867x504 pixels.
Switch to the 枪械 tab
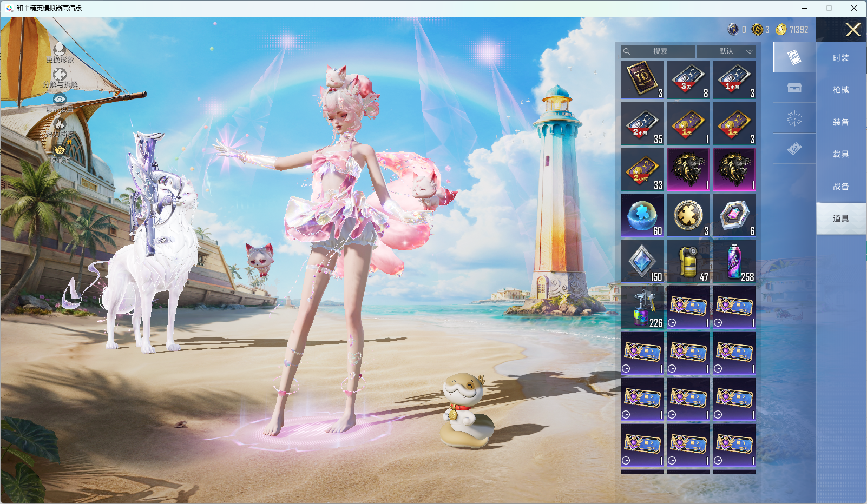[841, 90]
